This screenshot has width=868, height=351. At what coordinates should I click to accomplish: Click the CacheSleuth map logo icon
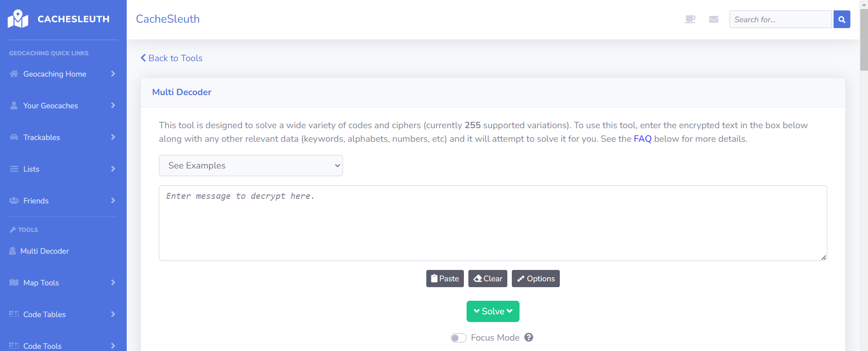[x=18, y=19]
